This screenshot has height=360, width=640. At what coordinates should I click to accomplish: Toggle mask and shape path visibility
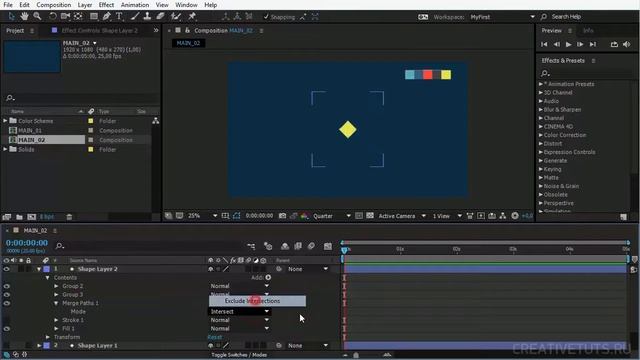237,216
